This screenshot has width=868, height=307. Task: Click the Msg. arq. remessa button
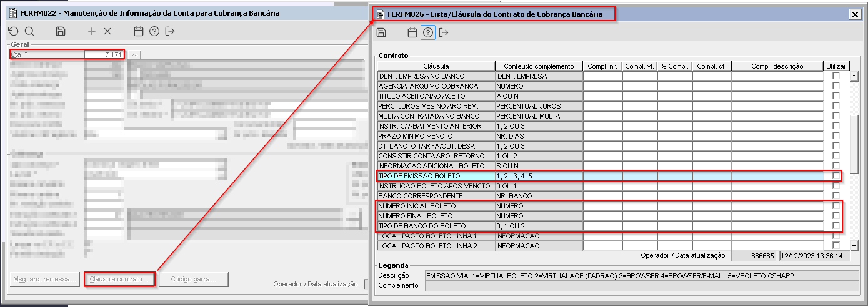coord(44,279)
